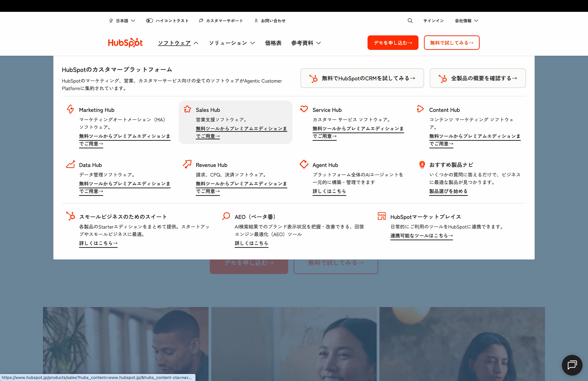Click the rightmost woman photo
The height and width of the screenshot is (381, 588).
pos(462,344)
